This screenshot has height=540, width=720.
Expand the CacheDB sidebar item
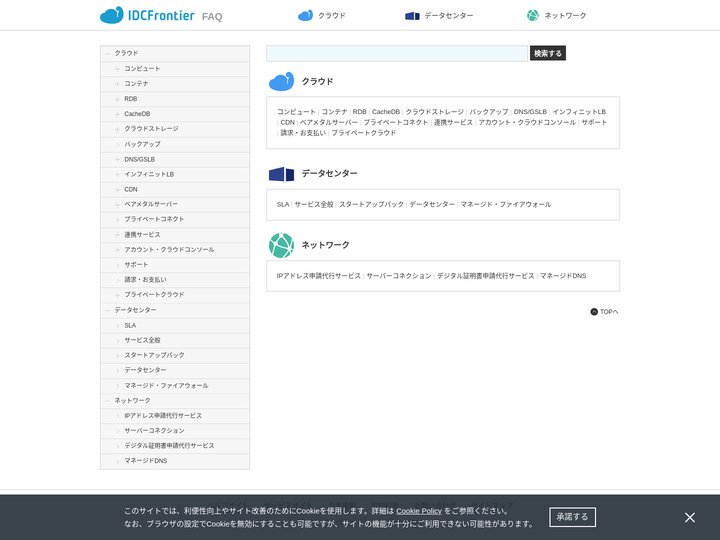[117, 114]
